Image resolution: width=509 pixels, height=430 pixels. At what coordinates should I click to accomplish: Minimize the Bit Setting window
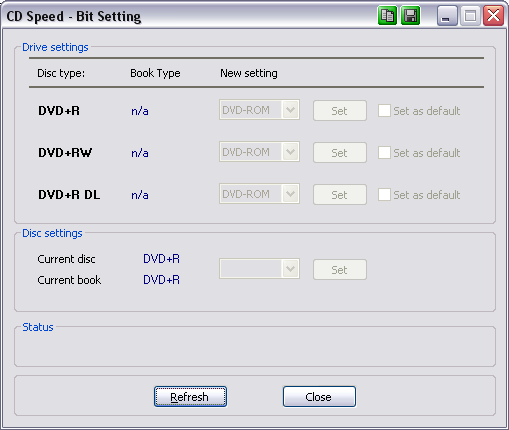(447, 15)
